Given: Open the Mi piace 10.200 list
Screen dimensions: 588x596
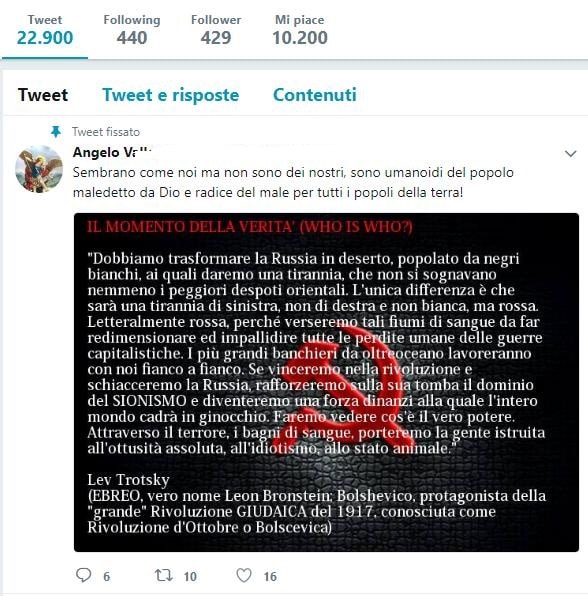Looking at the screenshot, I should click(x=300, y=30).
